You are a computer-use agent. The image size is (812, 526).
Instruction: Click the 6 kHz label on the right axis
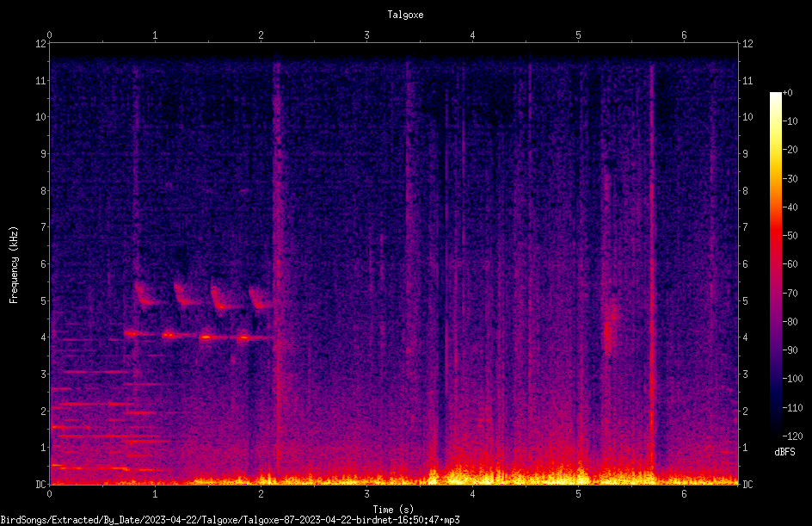tap(745, 263)
